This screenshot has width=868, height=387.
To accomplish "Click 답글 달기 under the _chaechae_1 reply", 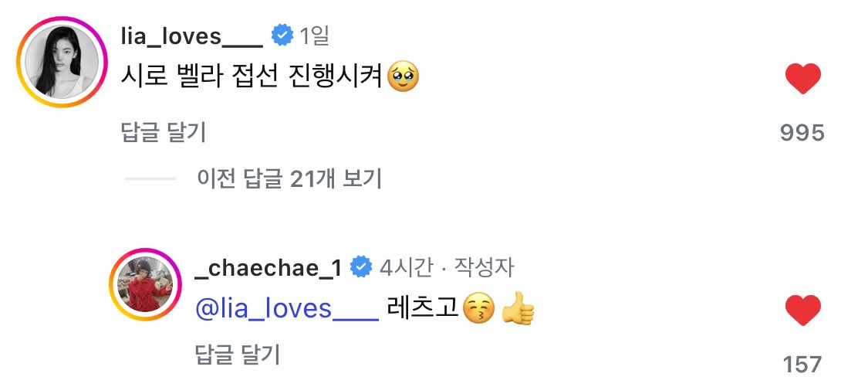I will pyautogui.click(x=238, y=355).
